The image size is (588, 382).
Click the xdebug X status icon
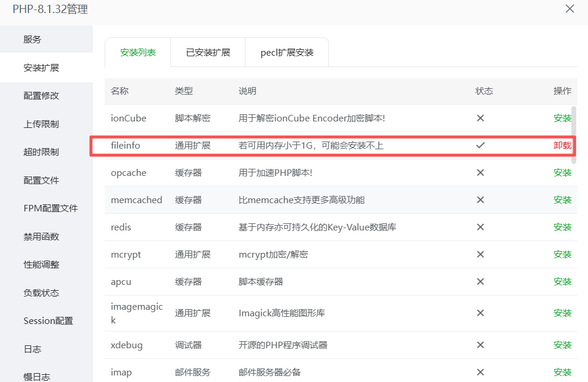(x=480, y=345)
